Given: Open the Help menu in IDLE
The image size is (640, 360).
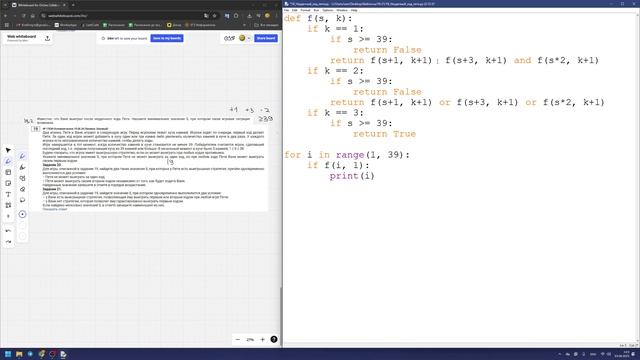Looking at the screenshot, I should pyautogui.click(x=354, y=10).
